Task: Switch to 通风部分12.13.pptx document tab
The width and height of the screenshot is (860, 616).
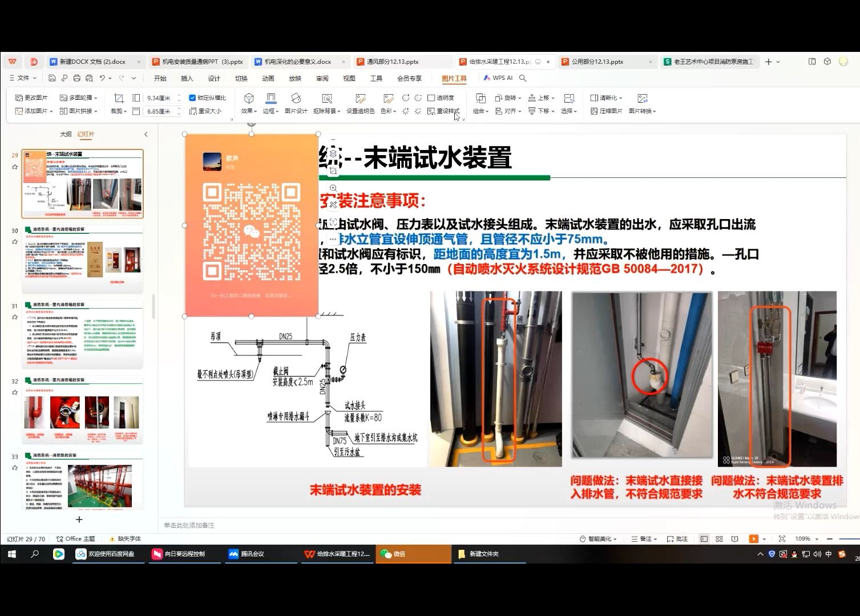Action: (x=403, y=62)
